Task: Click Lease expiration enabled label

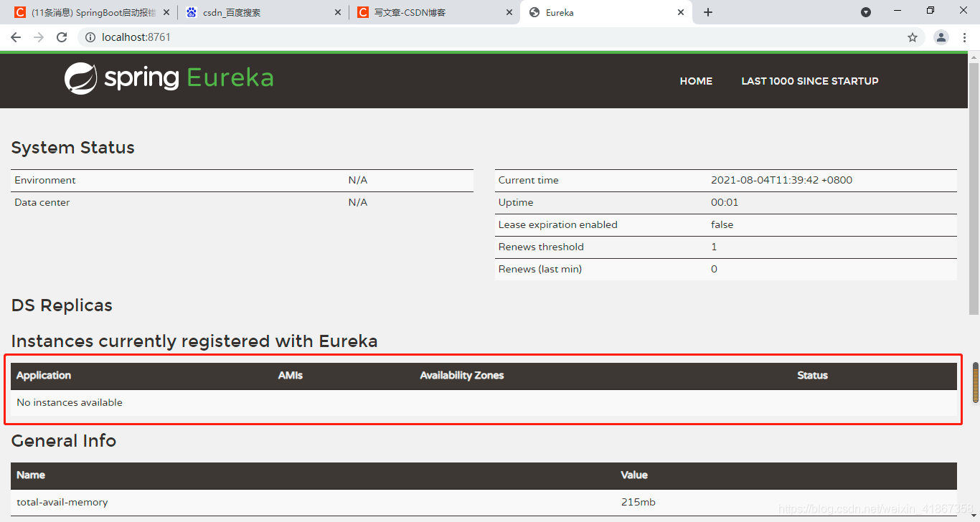Action: pyautogui.click(x=558, y=224)
